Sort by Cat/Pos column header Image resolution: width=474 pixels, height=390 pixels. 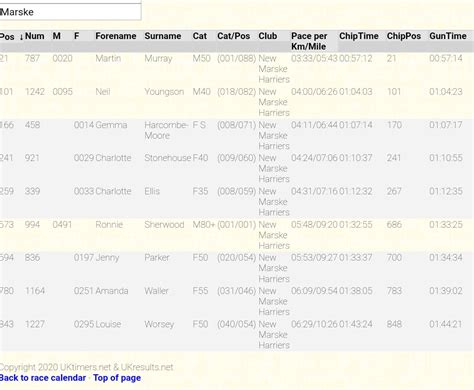tap(234, 36)
